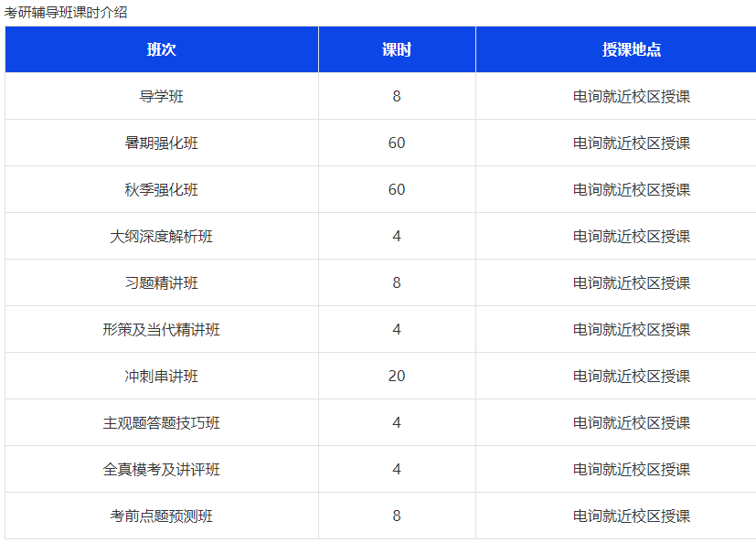Click the 课时 column header

(396, 49)
